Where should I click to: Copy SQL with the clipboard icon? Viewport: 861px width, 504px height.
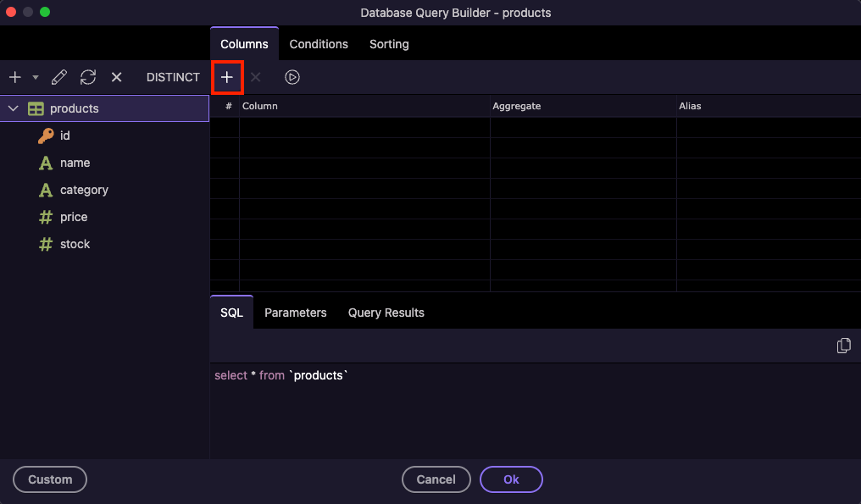(x=843, y=346)
